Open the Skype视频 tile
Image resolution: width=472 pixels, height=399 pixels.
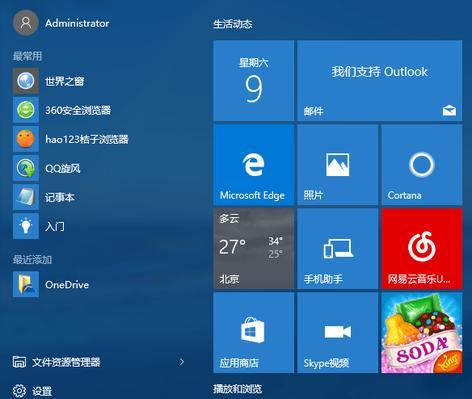[x=338, y=333]
